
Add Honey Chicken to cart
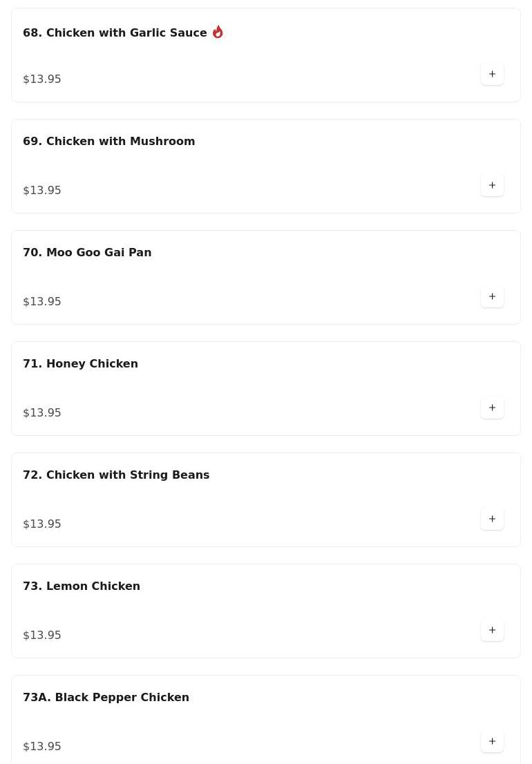[492, 408]
